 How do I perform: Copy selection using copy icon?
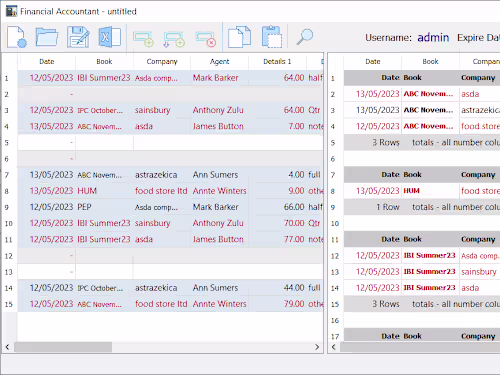239,37
